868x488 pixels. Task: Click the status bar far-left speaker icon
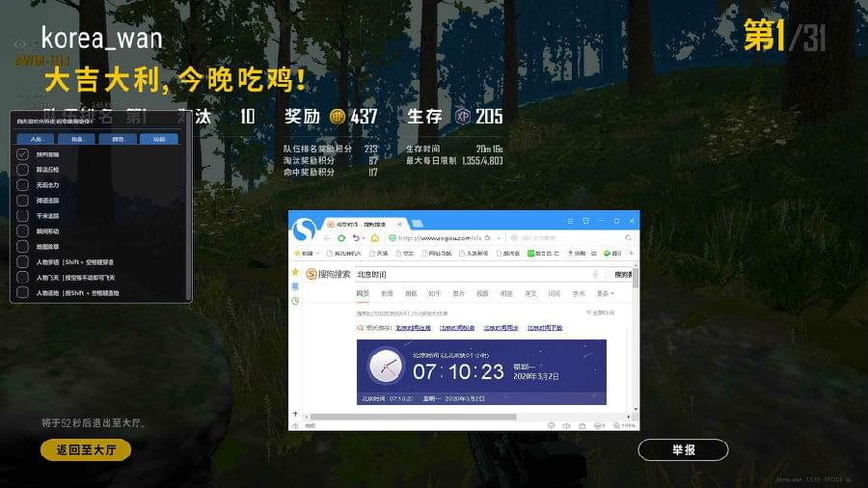tap(295, 425)
